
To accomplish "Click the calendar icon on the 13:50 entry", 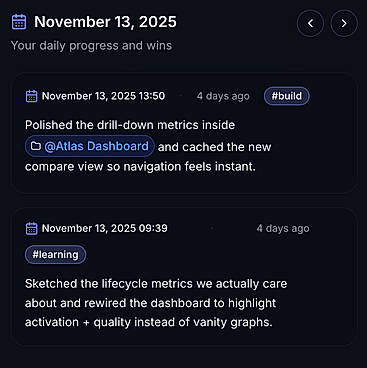I will click(x=31, y=96).
